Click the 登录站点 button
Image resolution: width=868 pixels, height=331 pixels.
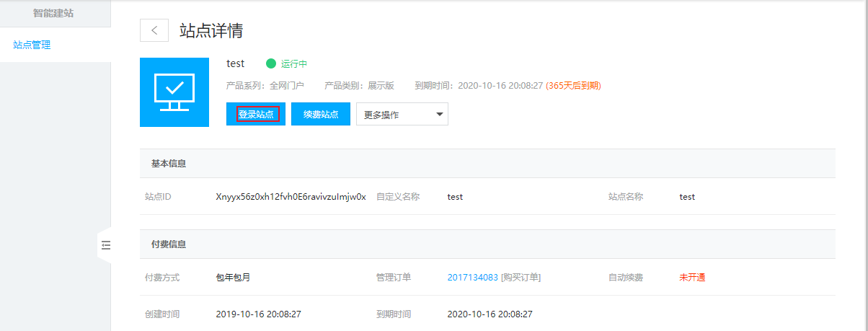tap(256, 114)
